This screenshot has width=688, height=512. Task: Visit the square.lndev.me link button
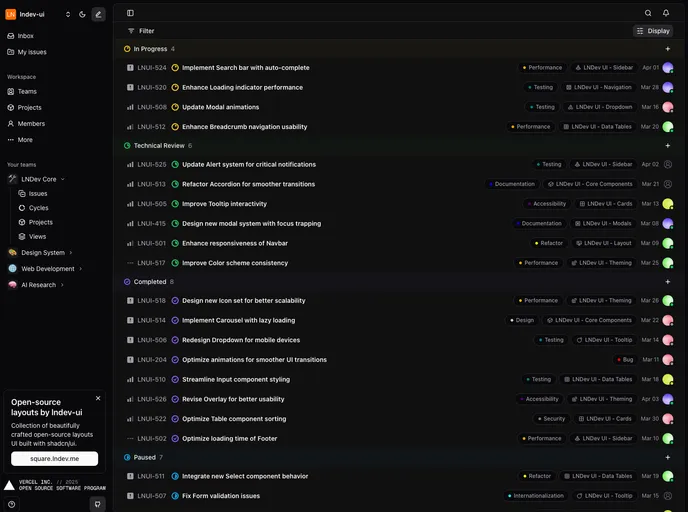(x=54, y=459)
